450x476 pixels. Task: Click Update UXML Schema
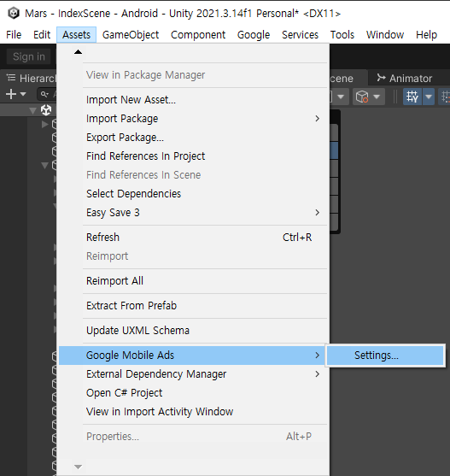point(193,331)
